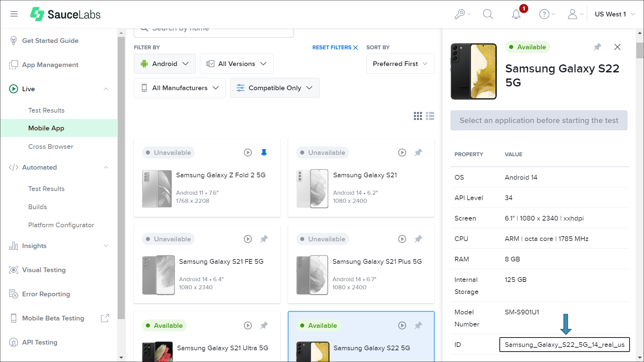This screenshot has height=362, width=644.
Task: Pin the Samsung Galaxy S21 Ultra 5G
Action: tap(264, 325)
